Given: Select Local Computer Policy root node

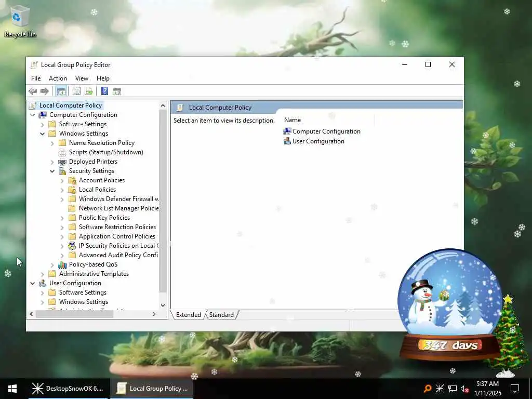Looking at the screenshot, I should [x=71, y=105].
